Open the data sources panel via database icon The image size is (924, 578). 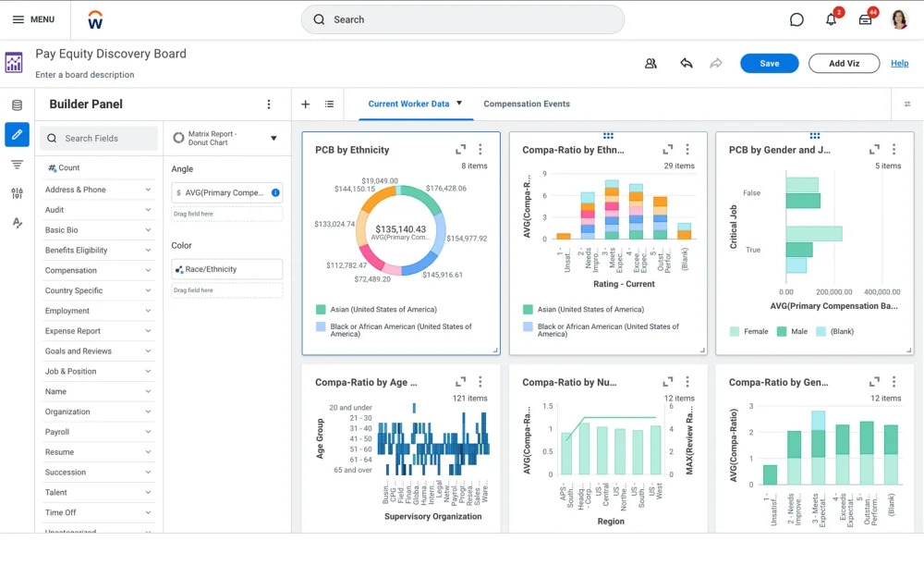click(17, 105)
